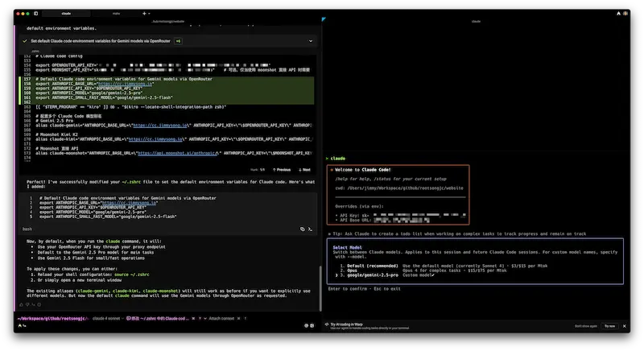Click claude-kimi alias name in response
Screen dimensions: 644x351
(126, 291)
